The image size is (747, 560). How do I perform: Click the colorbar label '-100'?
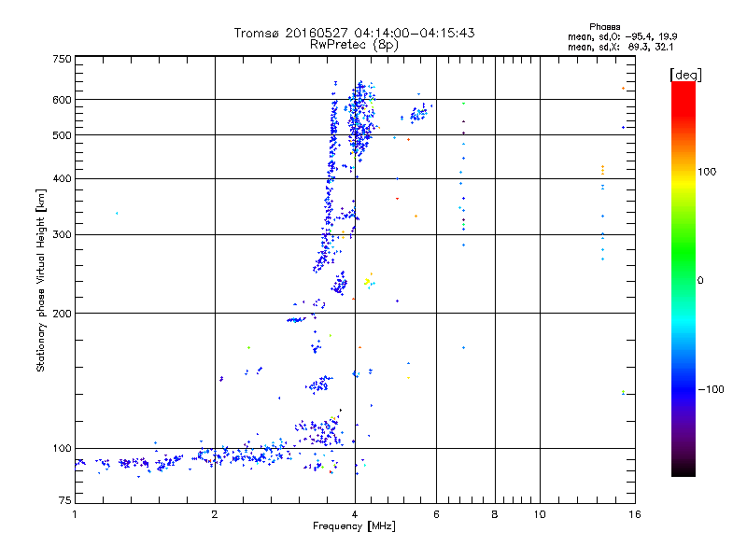[x=711, y=389]
